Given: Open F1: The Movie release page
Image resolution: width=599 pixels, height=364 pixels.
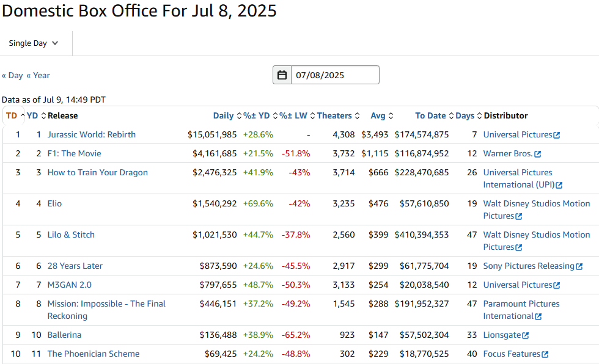Looking at the screenshot, I should coord(74,154).
